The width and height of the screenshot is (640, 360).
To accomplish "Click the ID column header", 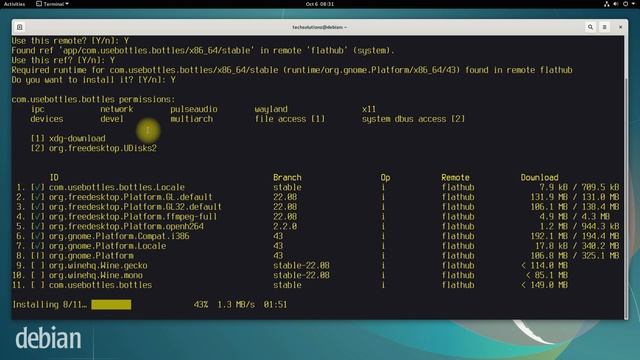I will point(54,178).
